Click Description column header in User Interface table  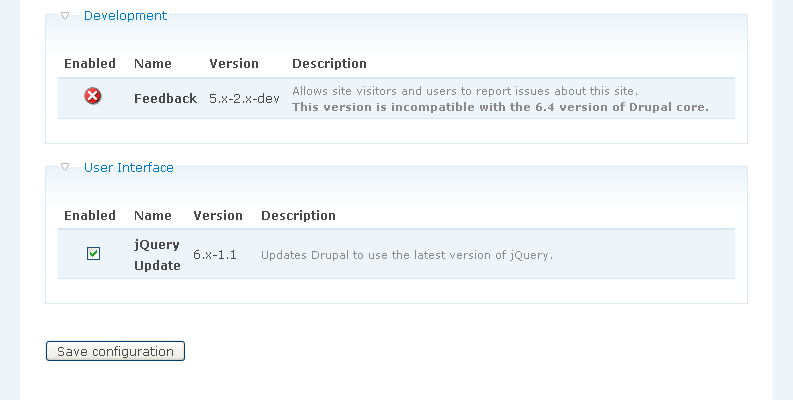pyautogui.click(x=298, y=216)
